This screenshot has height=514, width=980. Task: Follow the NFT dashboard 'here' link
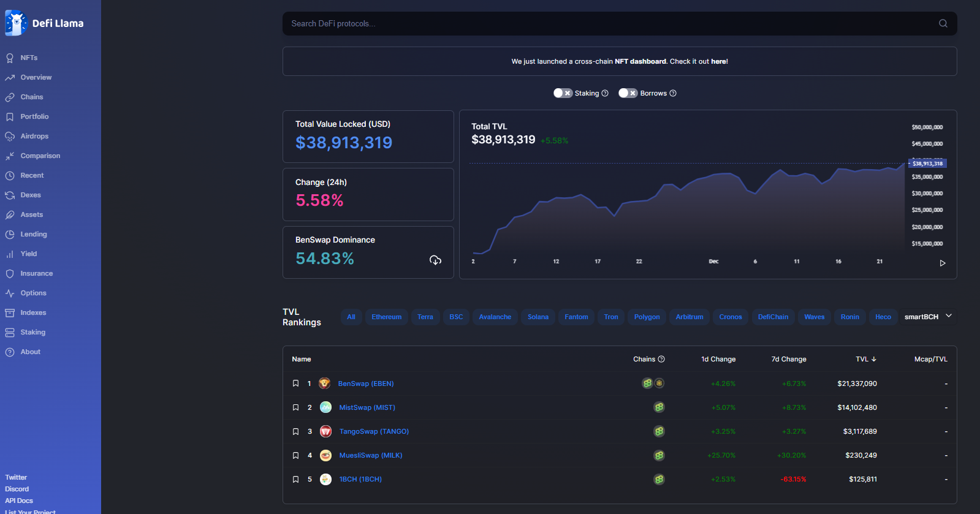719,61
